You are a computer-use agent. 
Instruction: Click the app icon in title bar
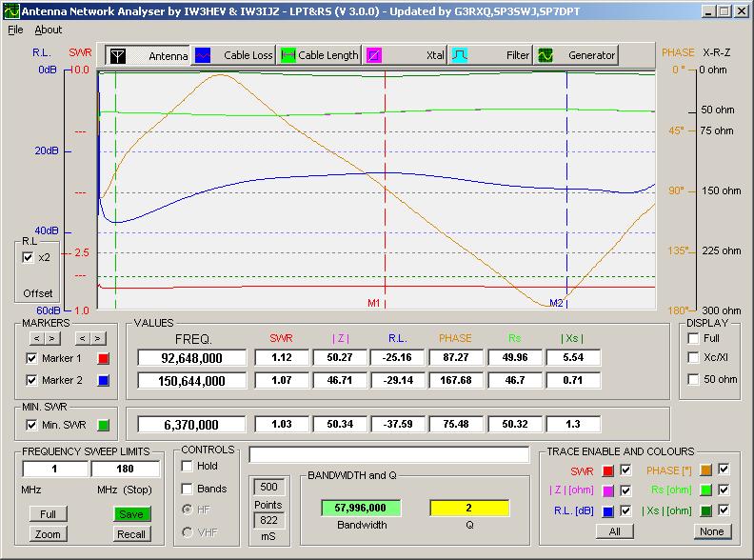11,11
